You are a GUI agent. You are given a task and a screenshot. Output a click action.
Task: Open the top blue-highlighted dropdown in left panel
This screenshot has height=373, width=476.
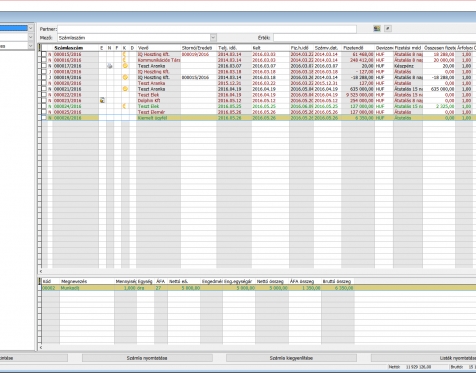pos(31,28)
